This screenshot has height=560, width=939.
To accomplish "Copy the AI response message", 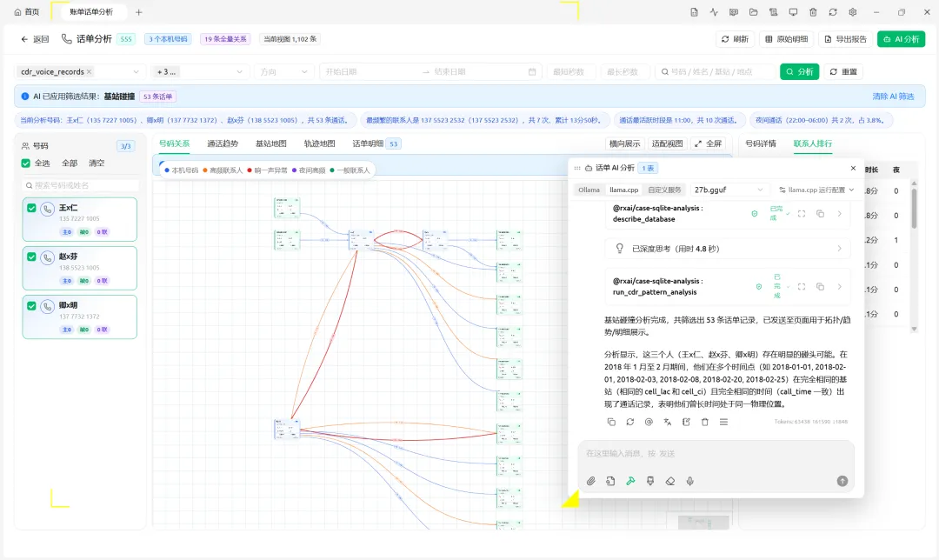I will 611,422.
